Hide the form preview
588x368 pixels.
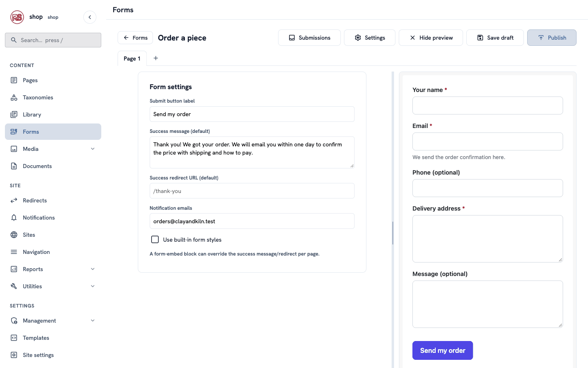pos(431,38)
